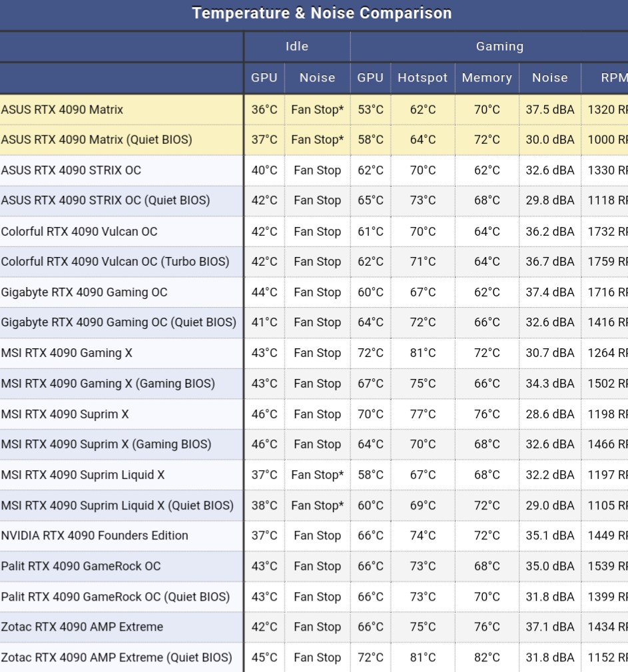Select the ASUS RTX 4090 Matrix (Quiet BIOS) row
The height and width of the screenshot is (672, 628).
(97, 140)
